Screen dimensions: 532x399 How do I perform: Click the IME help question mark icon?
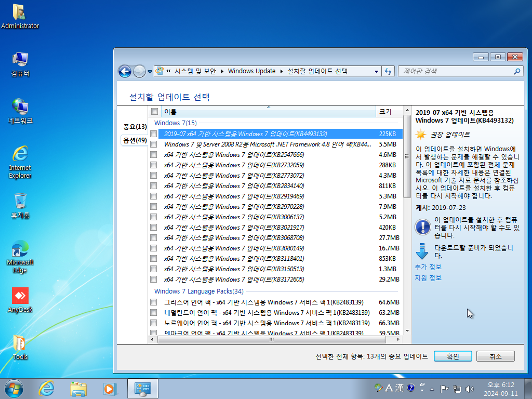[x=410, y=388]
